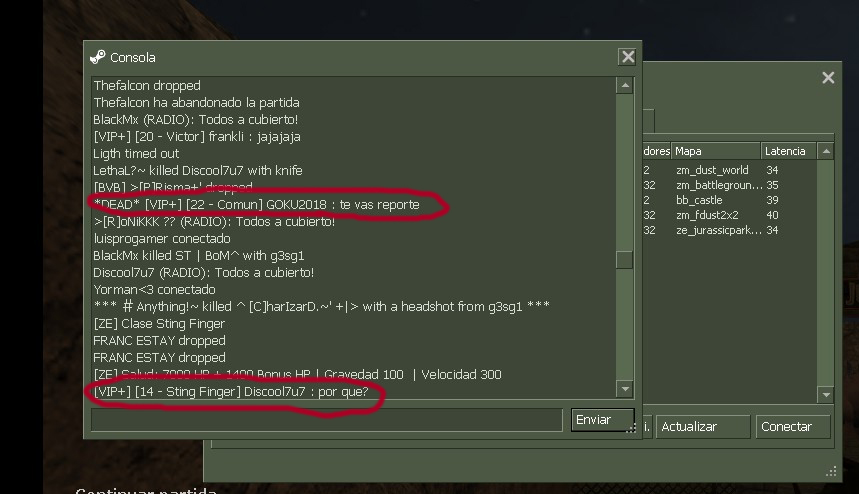Click console scrollbar up arrow
The height and width of the screenshot is (494, 859).
point(625,85)
